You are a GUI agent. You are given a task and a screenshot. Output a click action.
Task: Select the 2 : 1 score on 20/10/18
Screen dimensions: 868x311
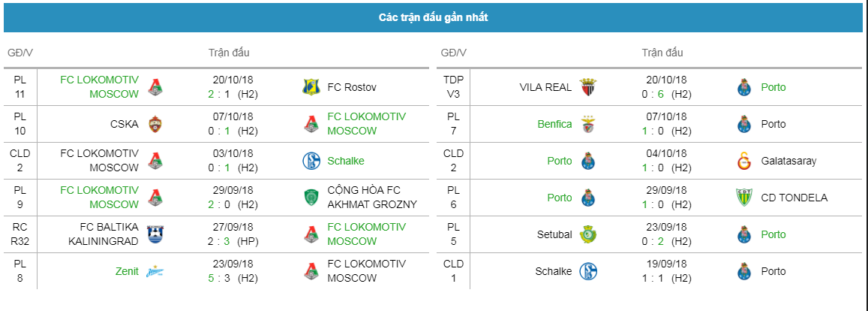pos(218,94)
